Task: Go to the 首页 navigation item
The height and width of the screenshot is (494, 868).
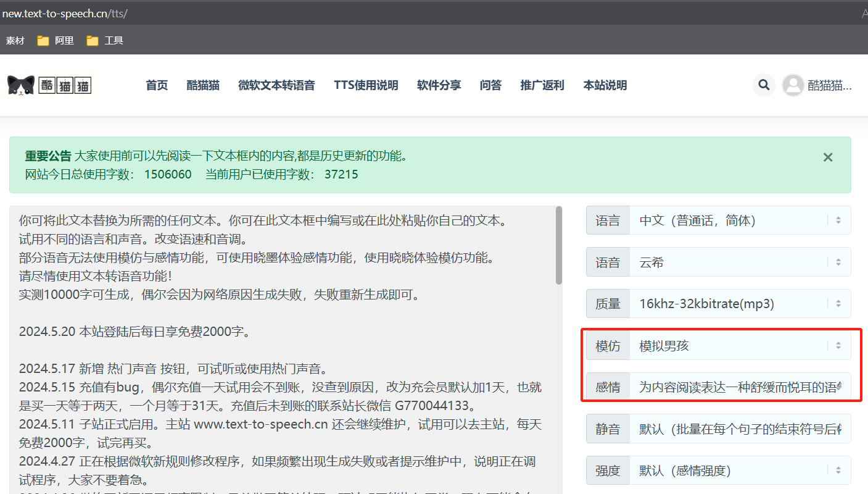Action: 157,85
